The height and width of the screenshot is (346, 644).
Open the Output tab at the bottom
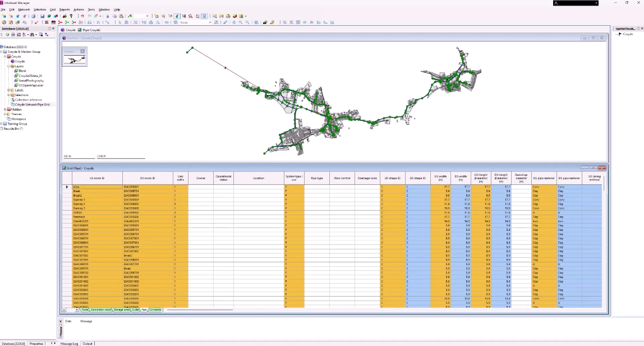tap(88, 343)
